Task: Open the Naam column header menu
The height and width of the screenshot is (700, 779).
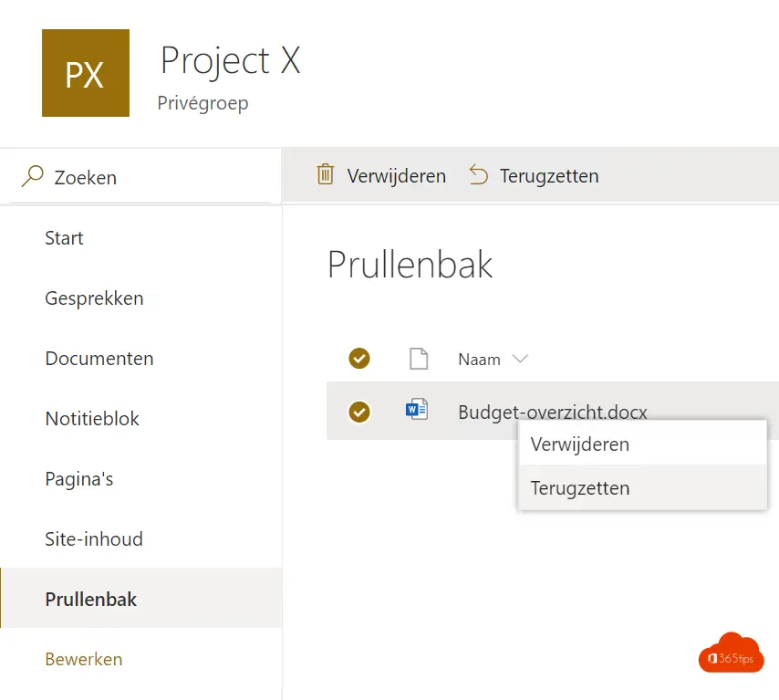Action: 479,359
